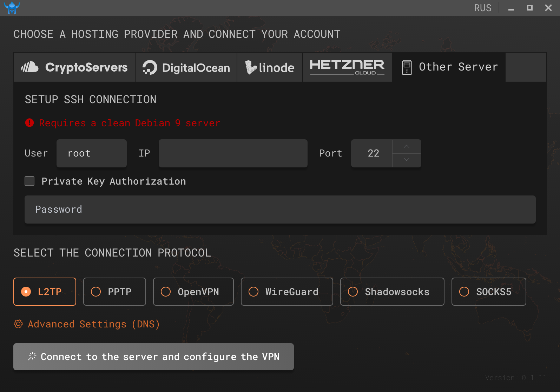
Task: Click the IP address input field
Action: (233, 153)
